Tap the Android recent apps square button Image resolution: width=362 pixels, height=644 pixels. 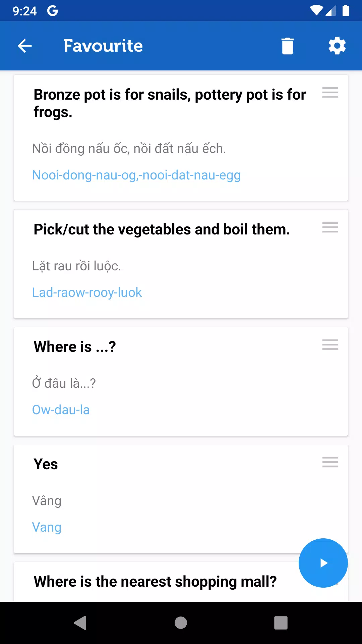[x=281, y=623]
